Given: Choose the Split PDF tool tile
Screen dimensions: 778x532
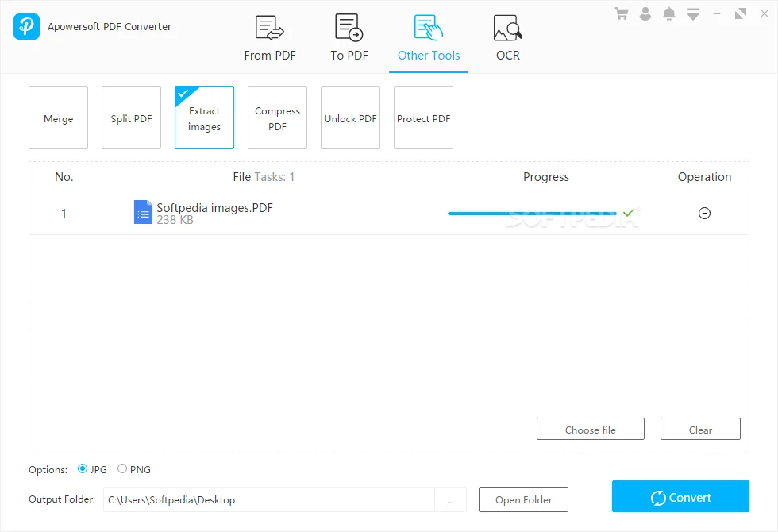Looking at the screenshot, I should (x=132, y=118).
